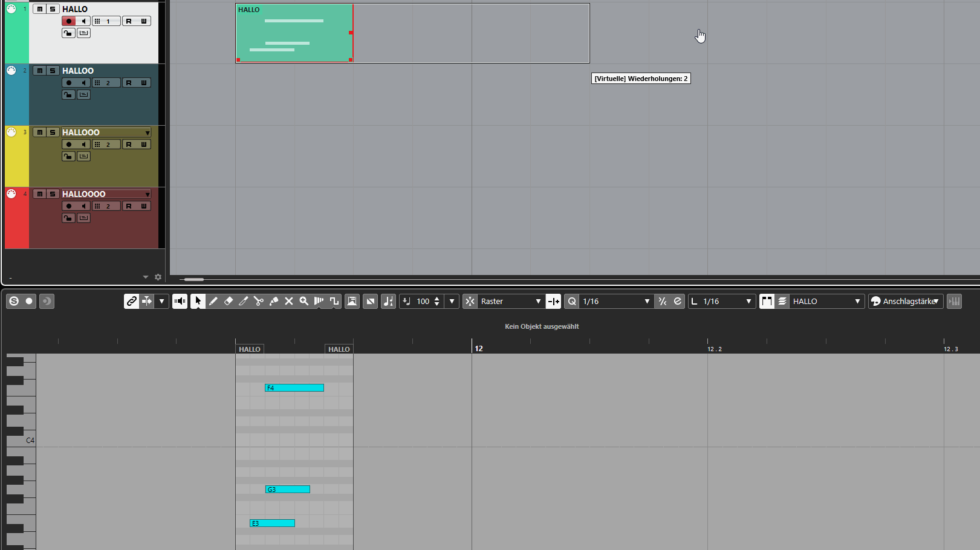Toggle Acoustic Feedback speaker icon
Viewport: 980px width, 550px height.
pos(180,301)
